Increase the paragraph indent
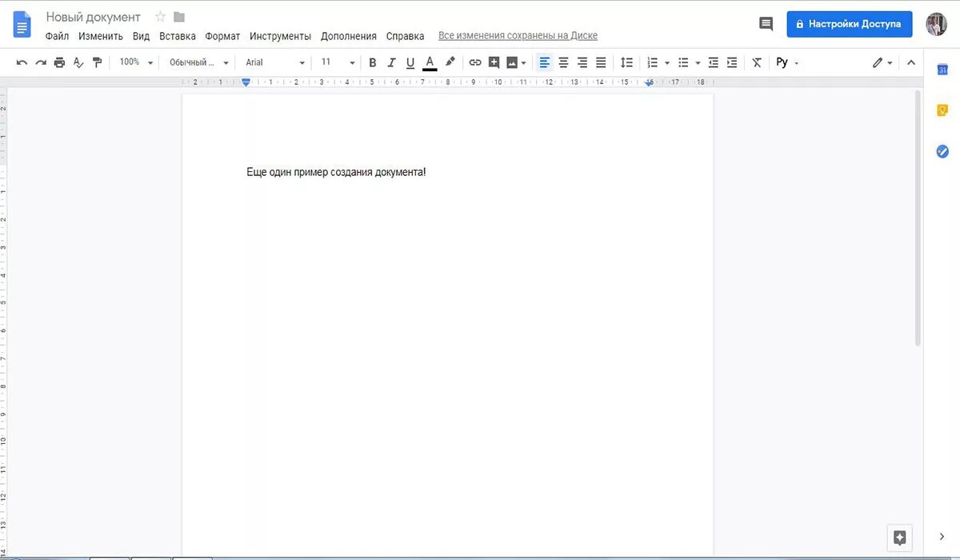Screen dimensions: 960x560 pos(732,62)
